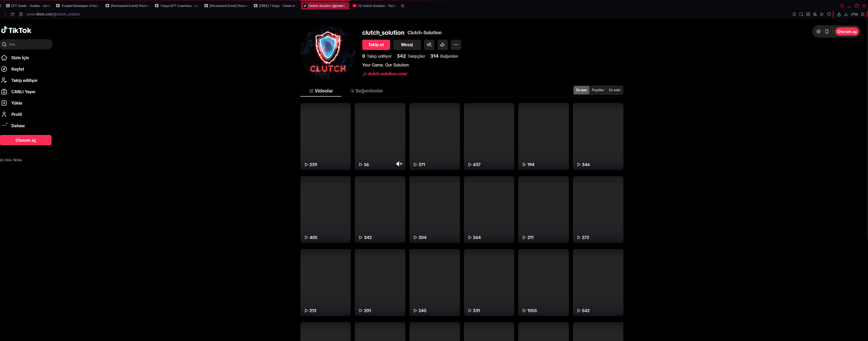Open the video with 405 views

pyautogui.click(x=325, y=210)
